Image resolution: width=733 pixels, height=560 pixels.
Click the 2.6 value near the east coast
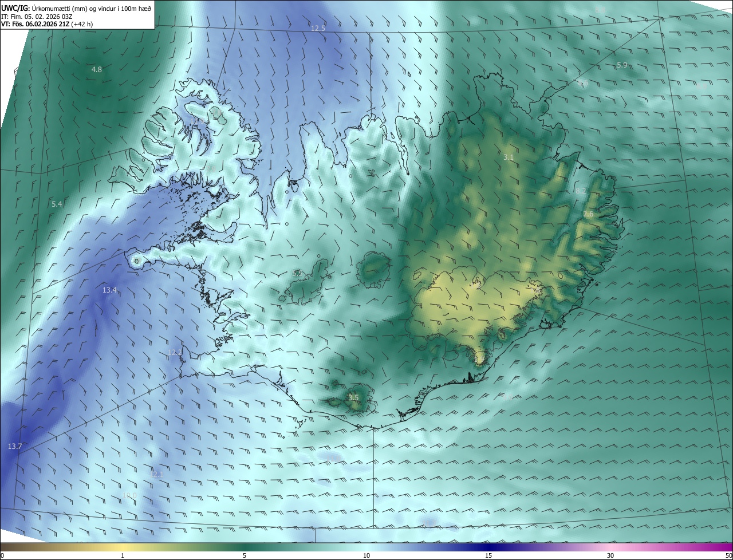588,214
